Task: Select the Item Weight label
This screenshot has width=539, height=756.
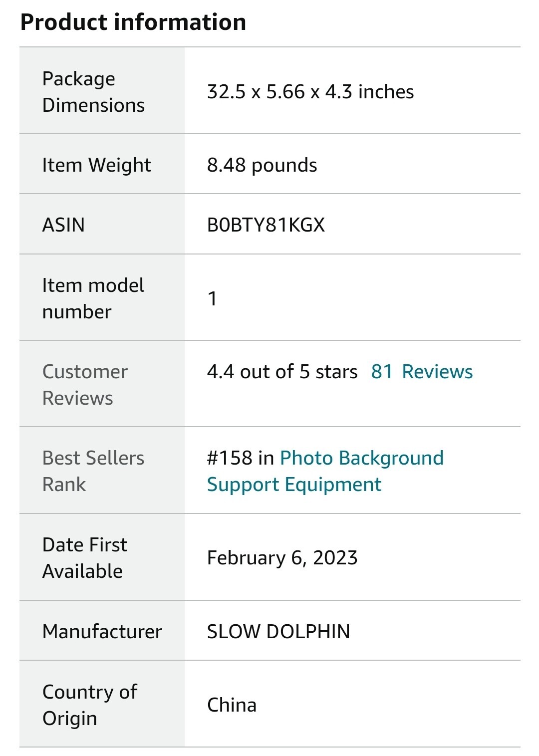Action: click(x=96, y=165)
